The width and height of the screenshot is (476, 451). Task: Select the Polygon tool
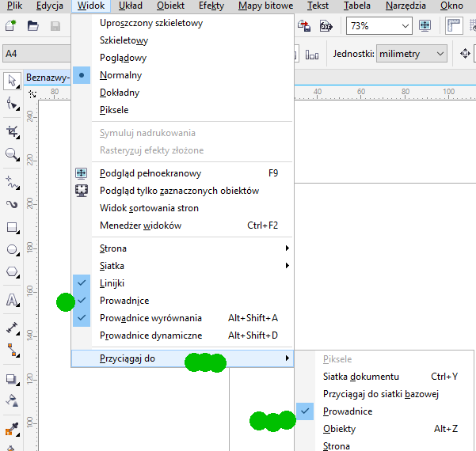pos(12,272)
